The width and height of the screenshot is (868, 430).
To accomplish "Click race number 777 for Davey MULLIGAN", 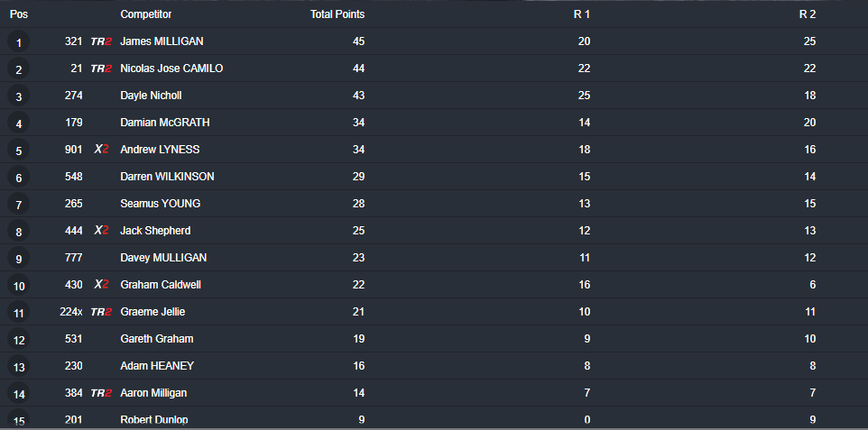I will coord(74,257).
